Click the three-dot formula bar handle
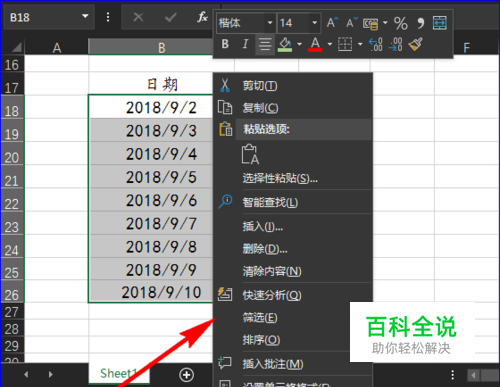 (x=108, y=17)
